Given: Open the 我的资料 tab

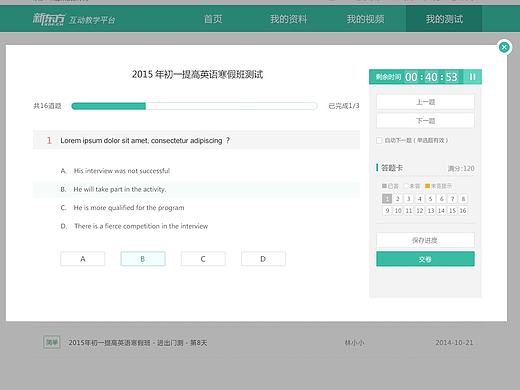Looking at the screenshot, I should point(289,19).
